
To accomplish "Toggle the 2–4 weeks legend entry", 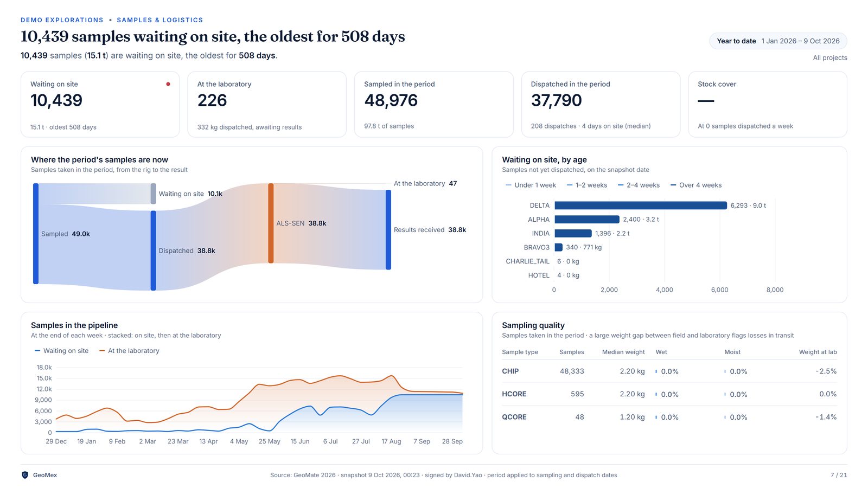I will tap(639, 185).
